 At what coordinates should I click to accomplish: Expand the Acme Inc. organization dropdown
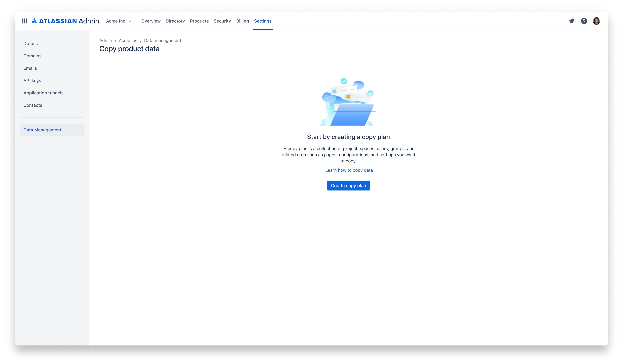tap(119, 21)
